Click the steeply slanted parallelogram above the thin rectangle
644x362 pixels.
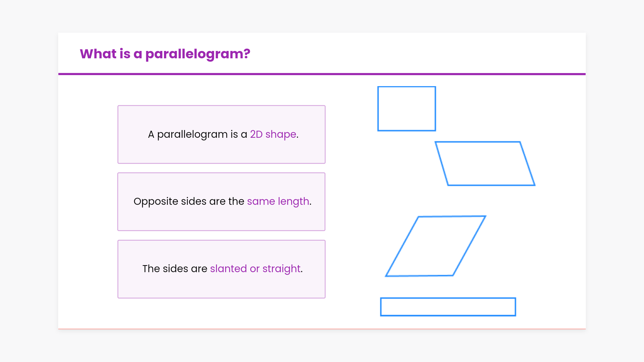436,246
